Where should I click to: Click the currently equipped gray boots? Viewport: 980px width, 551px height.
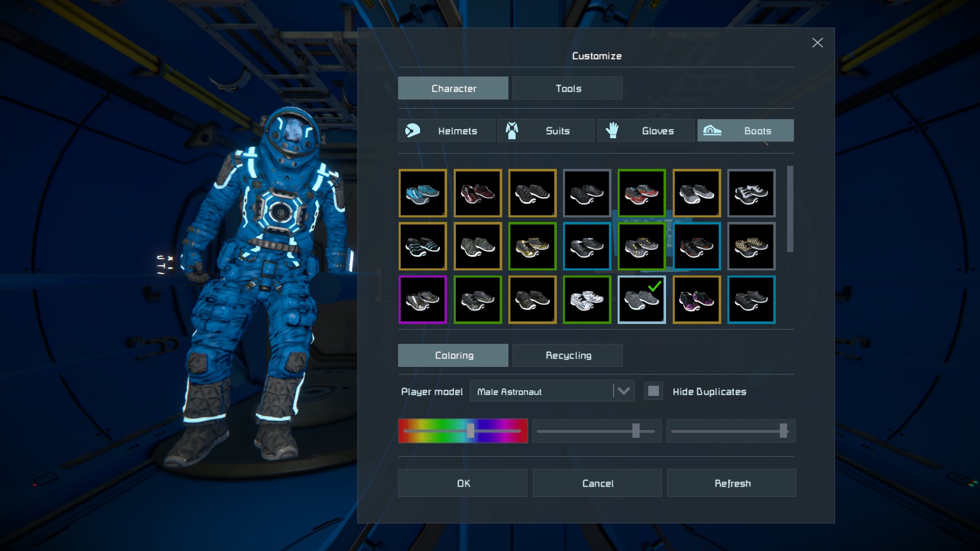[x=642, y=300]
